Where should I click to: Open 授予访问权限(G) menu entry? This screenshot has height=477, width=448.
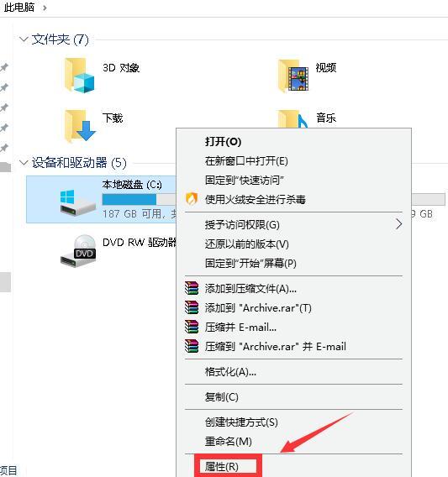pos(242,225)
